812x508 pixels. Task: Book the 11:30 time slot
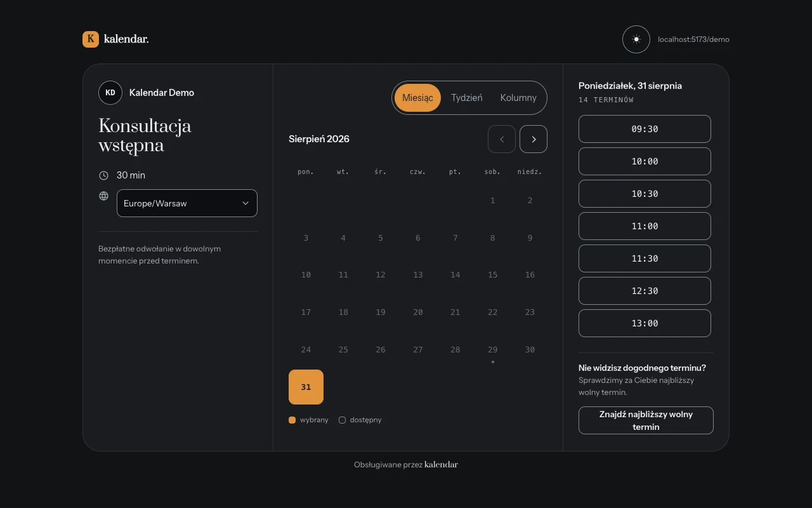pyautogui.click(x=645, y=258)
